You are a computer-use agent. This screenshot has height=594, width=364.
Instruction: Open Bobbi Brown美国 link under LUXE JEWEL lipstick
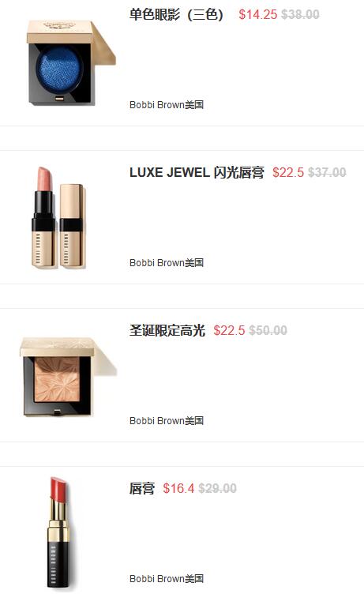[x=167, y=262]
